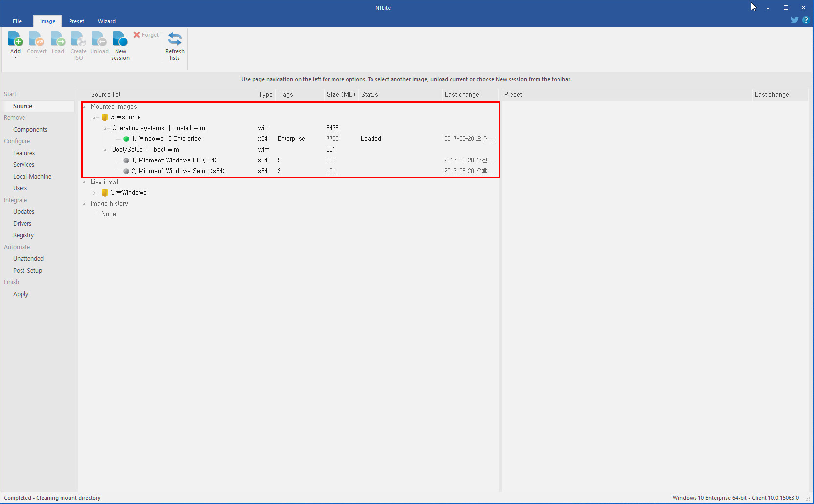Click the 3476 size value

pos(332,128)
